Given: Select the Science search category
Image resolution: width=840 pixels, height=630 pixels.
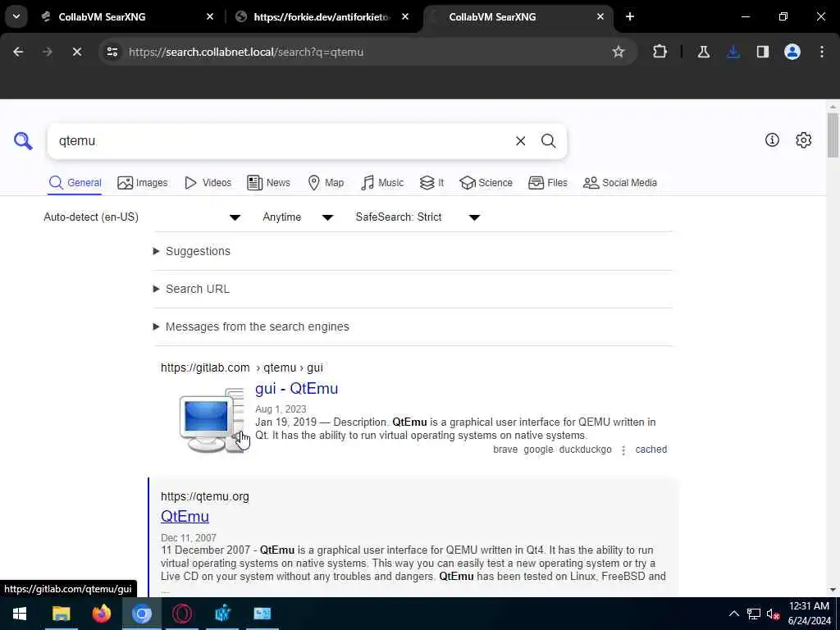Looking at the screenshot, I should [x=486, y=183].
